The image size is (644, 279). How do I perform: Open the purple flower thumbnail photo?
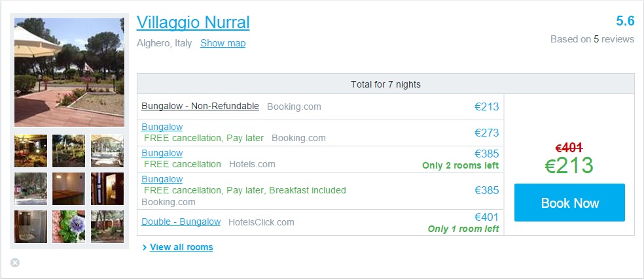pyautogui.click(x=69, y=226)
